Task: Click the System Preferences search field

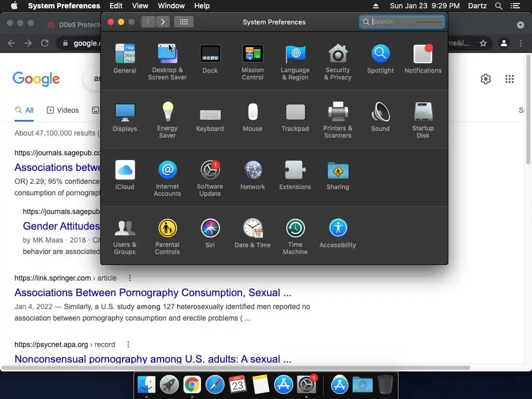Action: [x=402, y=22]
